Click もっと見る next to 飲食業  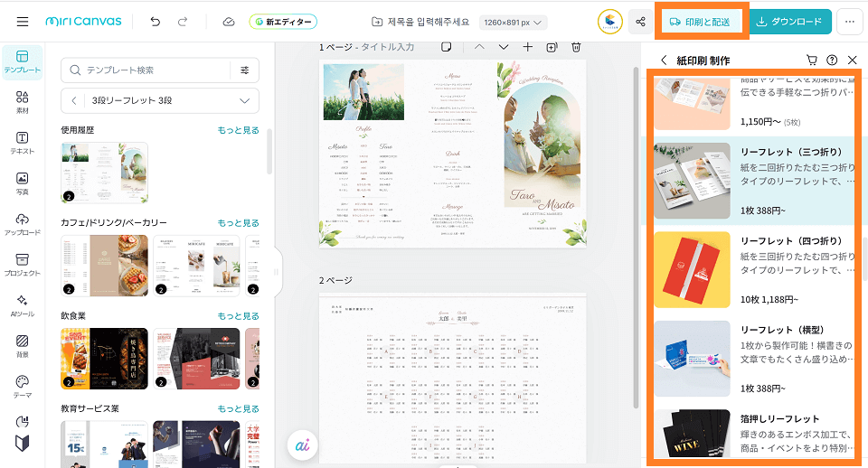[x=238, y=315]
